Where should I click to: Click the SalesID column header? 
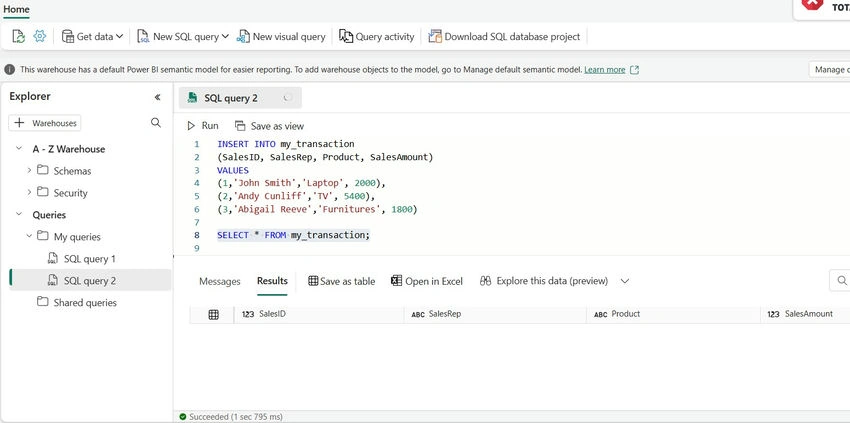pos(319,314)
